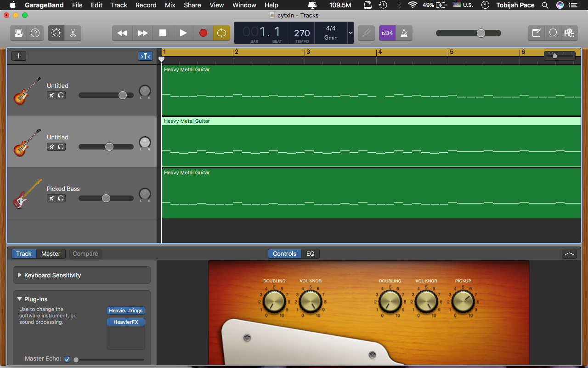Mute the Picked Bass track
The image size is (588, 368).
click(51, 198)
